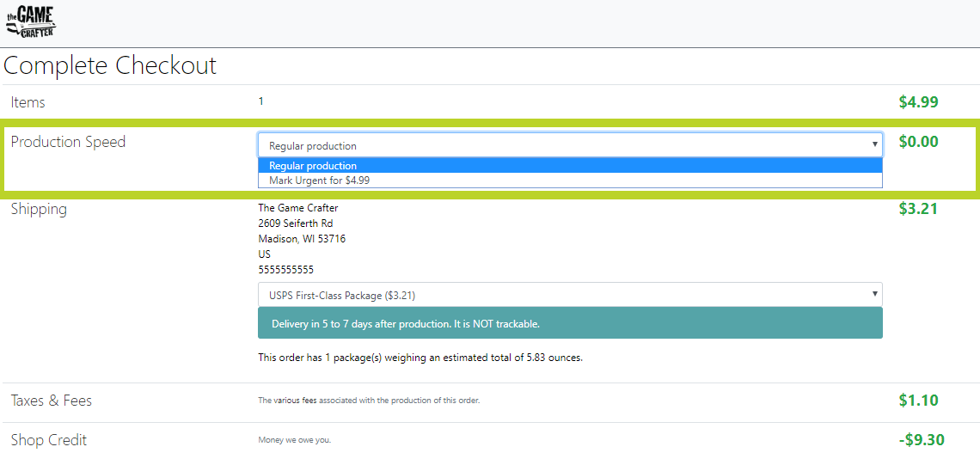Click the $3.21 shipping price
The width and height of the screenshot is (980, 459).
coord(918,209)
